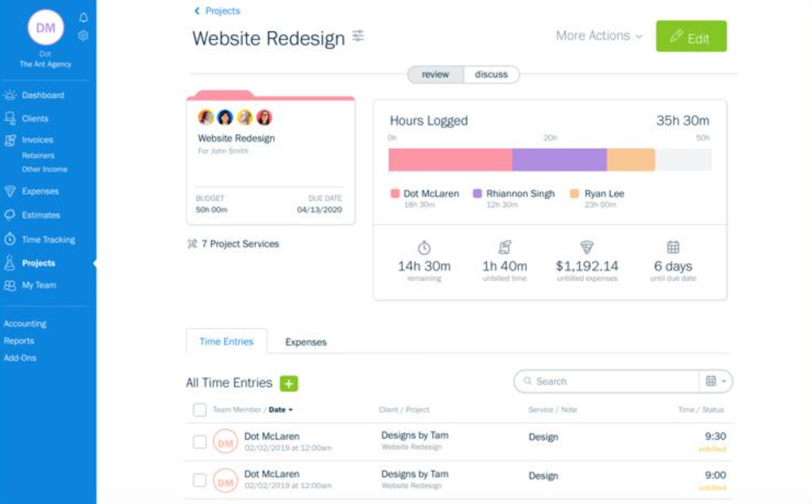Click the Time Tracking clock icon
This screenshot has height=504, width=812.
coord(10,239)
